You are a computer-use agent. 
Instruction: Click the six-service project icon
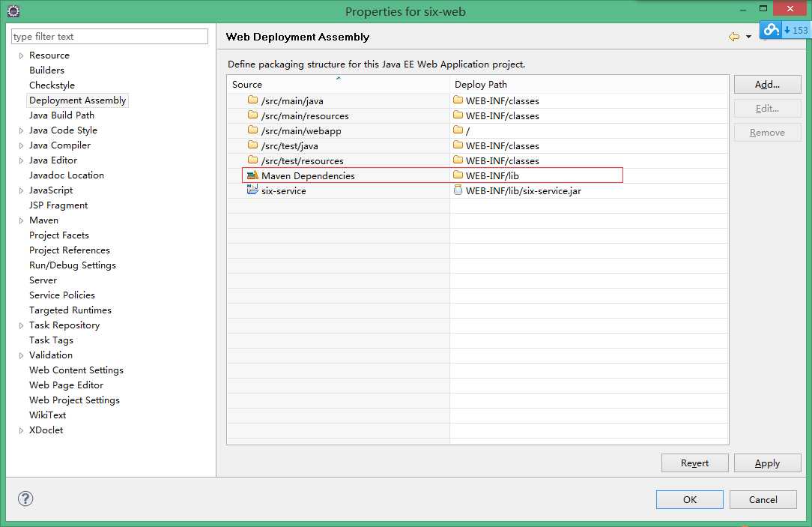coord(252,190)
